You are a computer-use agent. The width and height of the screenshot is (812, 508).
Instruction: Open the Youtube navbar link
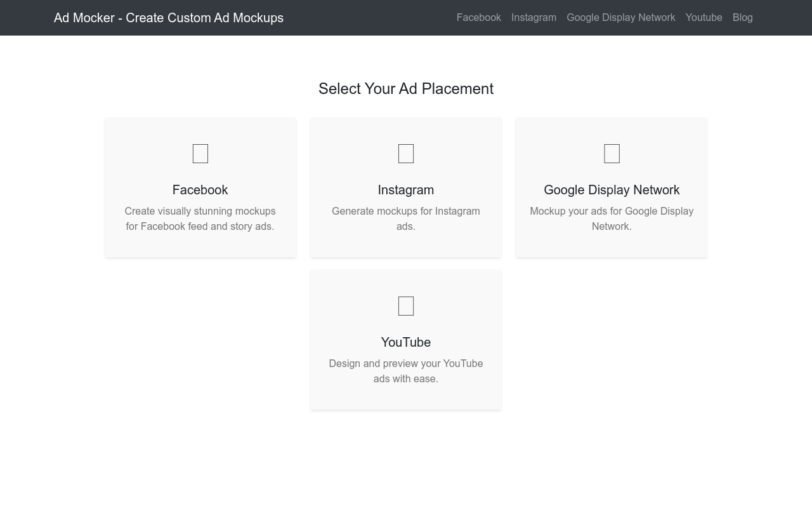click(x=704, y=18)
